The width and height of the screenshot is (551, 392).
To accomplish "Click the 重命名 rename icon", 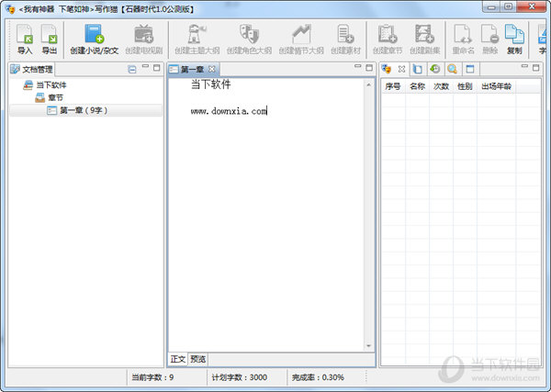I will (x=463, y=39).
